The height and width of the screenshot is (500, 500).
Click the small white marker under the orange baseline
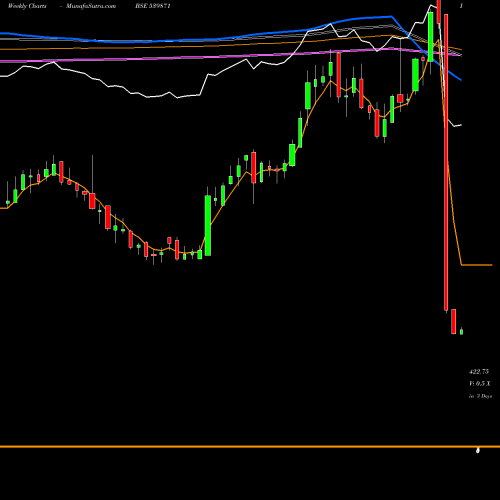[x=478, y=451]
